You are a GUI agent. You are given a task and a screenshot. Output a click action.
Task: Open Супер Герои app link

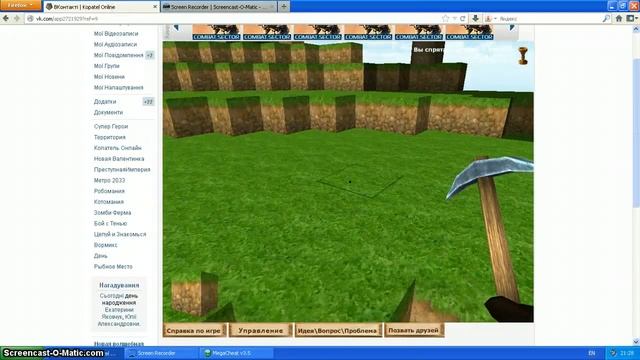[x=111, y=127]
